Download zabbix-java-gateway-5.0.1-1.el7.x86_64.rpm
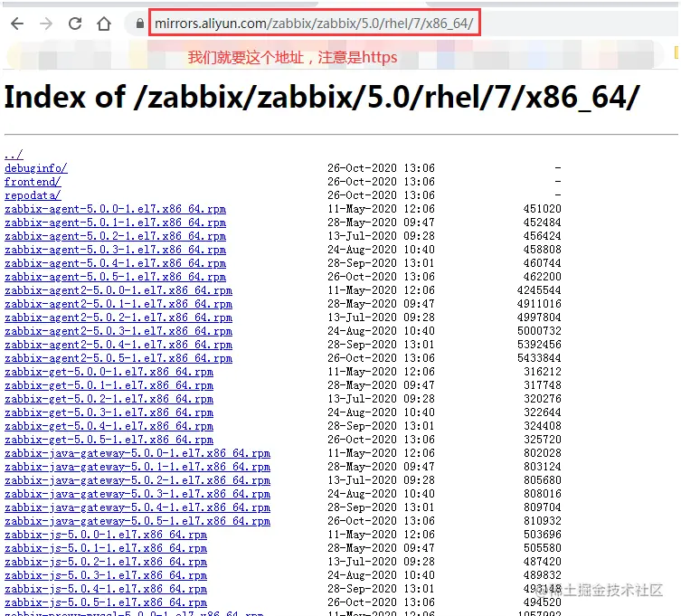 click(137, 467)
